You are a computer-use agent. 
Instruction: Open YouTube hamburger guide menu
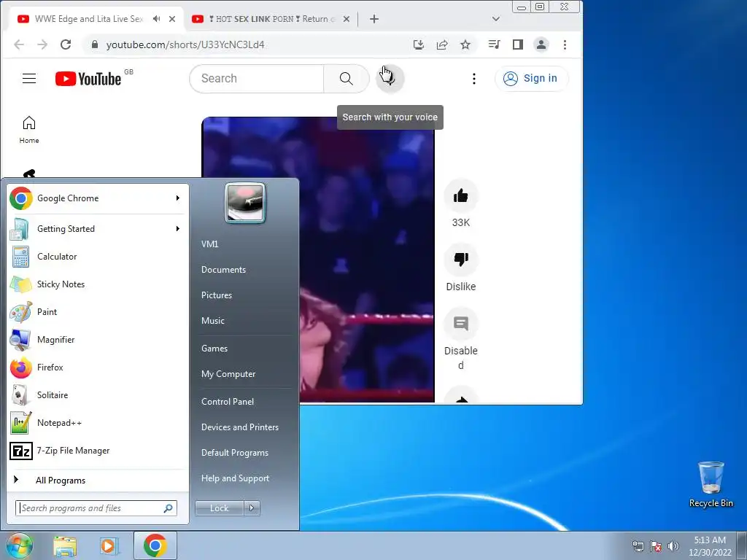tap(29, 79)
